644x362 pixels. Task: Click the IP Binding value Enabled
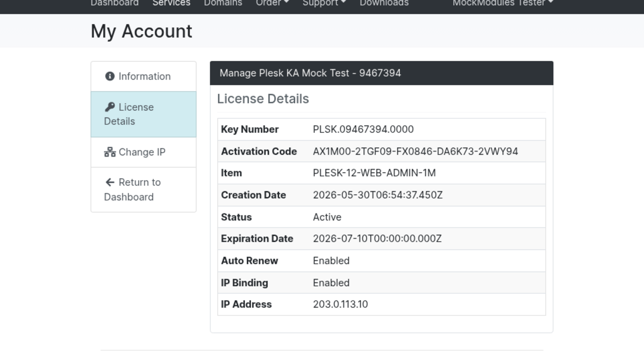[331, 283]
